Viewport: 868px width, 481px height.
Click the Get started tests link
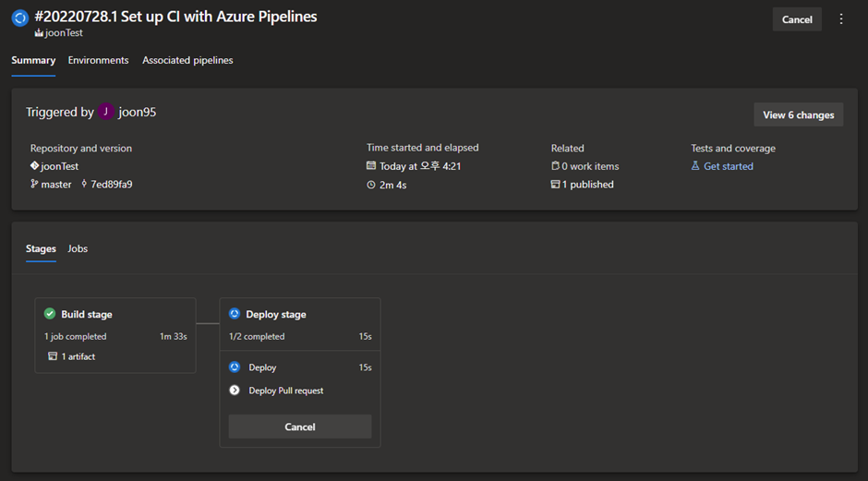[x=728, y=166]
